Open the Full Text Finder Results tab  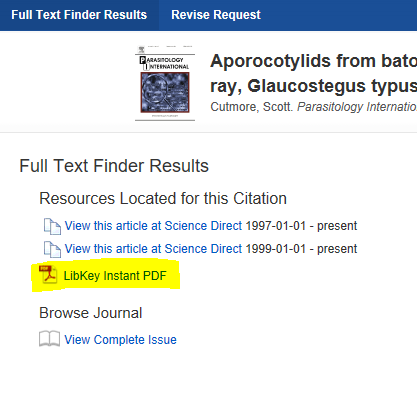[x=79, y=15]
